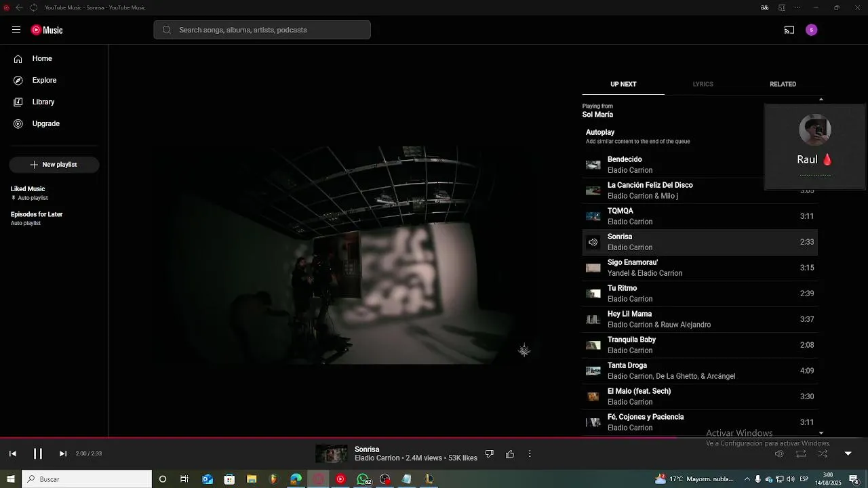Click the Bendecido album thumbnail
This screenshot has width=868, height=488.
pyautogui.click(x=593, y=165)
